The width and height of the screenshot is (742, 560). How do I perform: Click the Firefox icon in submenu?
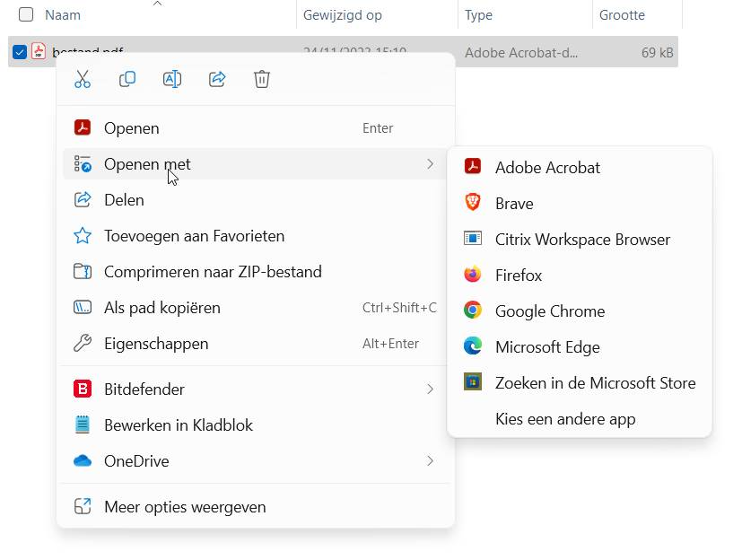point(473,275)
